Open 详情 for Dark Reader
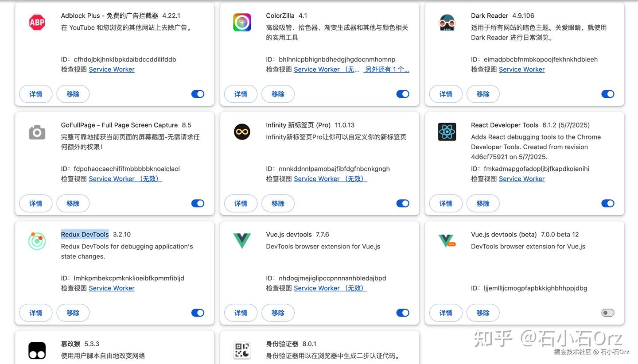 point(446,94)
